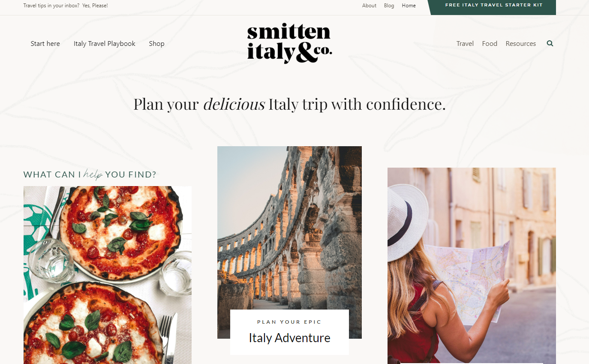Click 'Travel tips in your inbox?' text
This screenshot has width=589, height=364.
51,6
